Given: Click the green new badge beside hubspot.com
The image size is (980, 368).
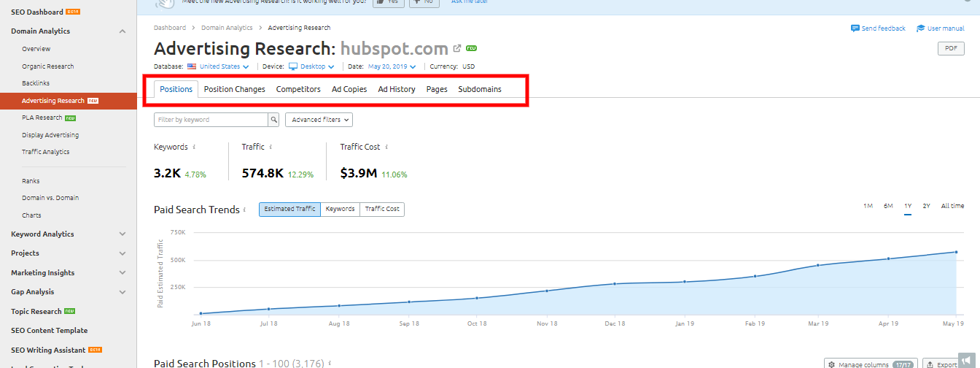Looking at the screenshot, I should pos(471,48).
